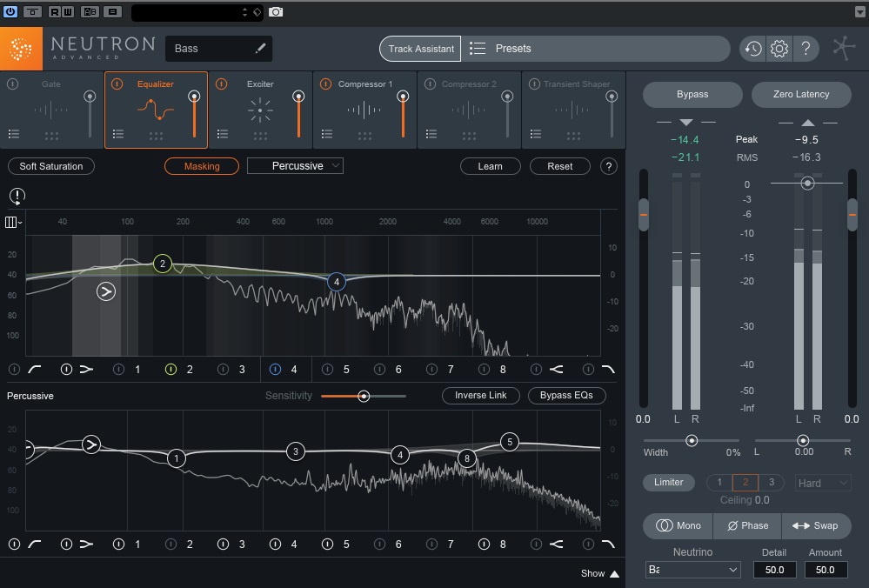Open settings gear in Neutron header
Image resolution: width=869 pixels, height=588 pixels.
779,49
